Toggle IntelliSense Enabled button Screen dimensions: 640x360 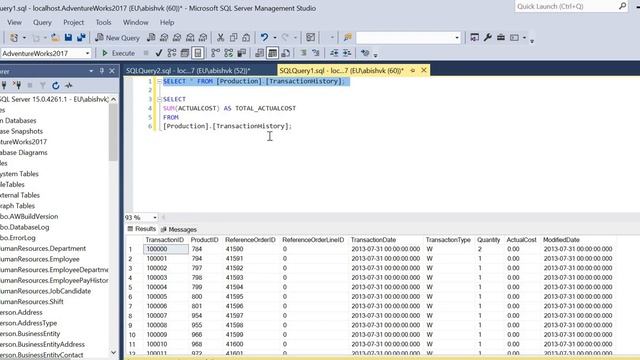pyautogui.click(x=198, y=53)
